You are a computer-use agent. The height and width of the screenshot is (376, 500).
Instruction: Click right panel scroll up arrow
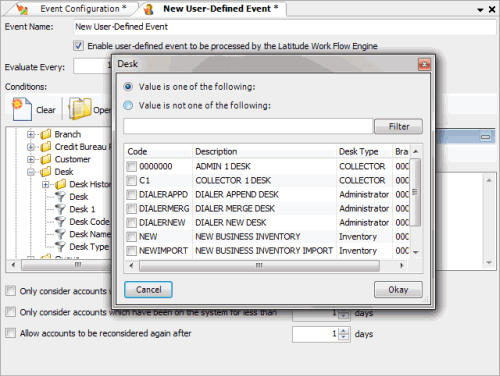click(x=489, y=180)
